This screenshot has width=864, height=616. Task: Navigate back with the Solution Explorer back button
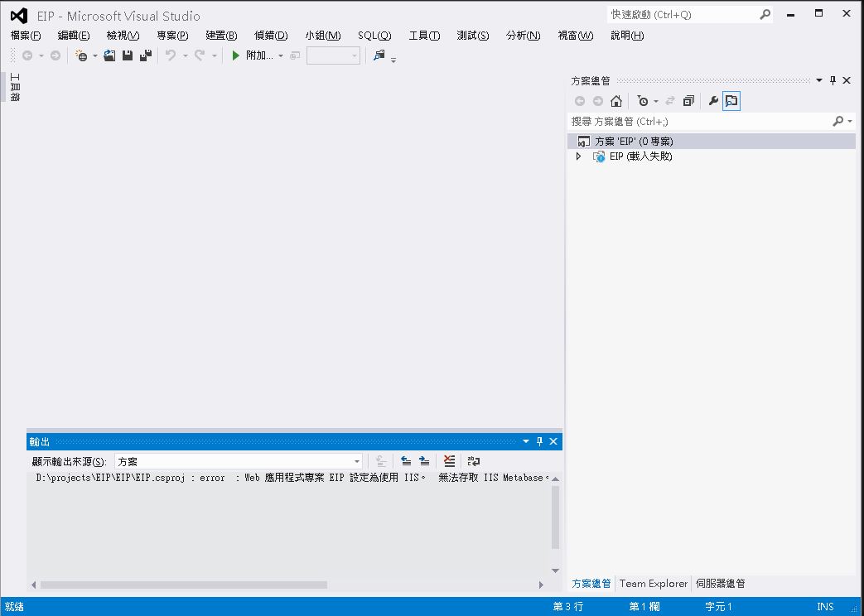coord(580,100)
